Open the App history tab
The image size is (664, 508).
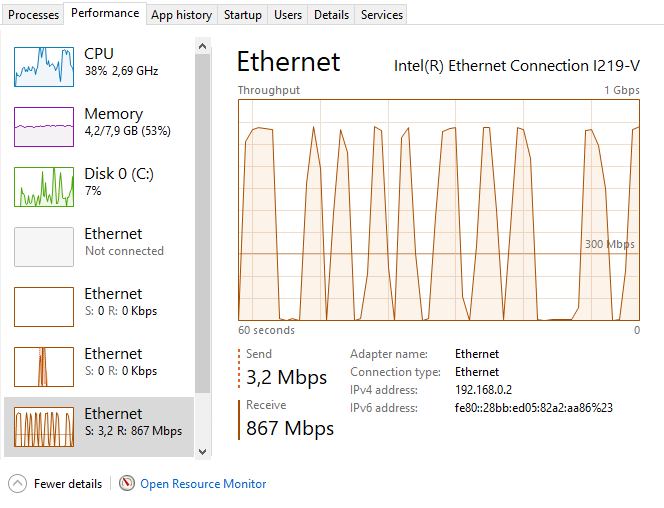click(x=181, y=15)
